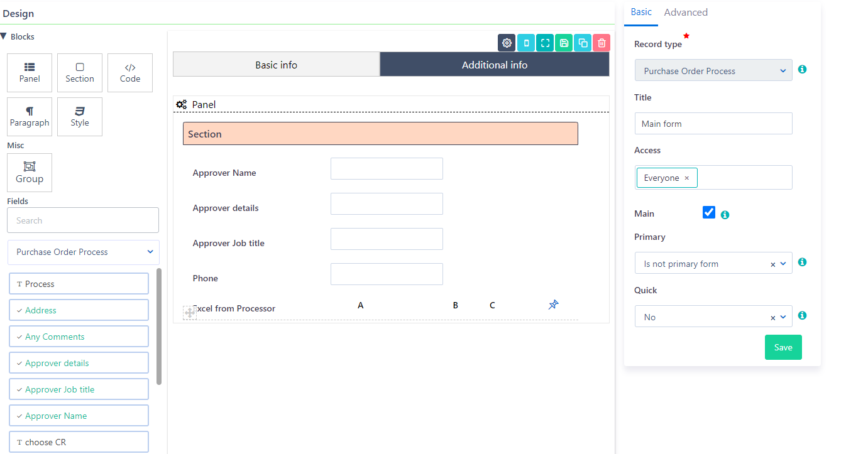
Task: Switch to mobile preview icon
Action: point(526,43)
